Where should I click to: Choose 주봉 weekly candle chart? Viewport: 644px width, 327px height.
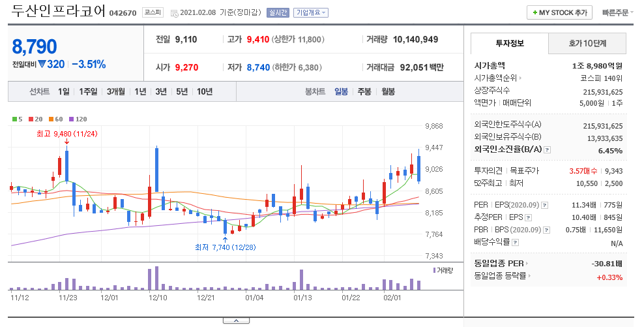coord(364,92)
